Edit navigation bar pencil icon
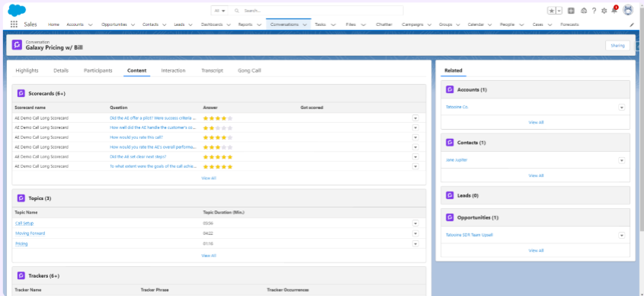The height and width of the screenshot is (296, 644). coord(632,24)
